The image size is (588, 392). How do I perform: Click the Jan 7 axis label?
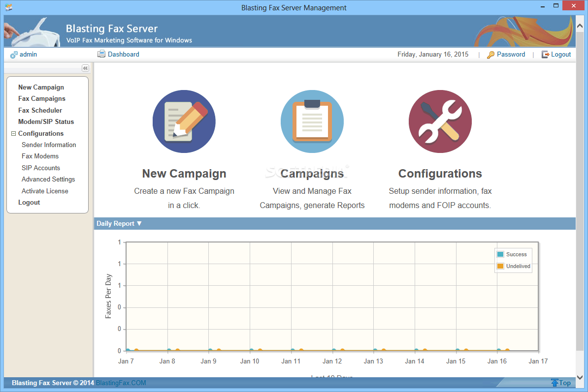tap(126, 362)
